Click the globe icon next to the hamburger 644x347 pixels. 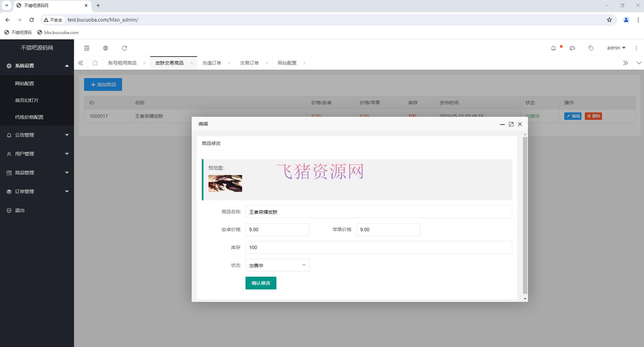click(106, 48)
